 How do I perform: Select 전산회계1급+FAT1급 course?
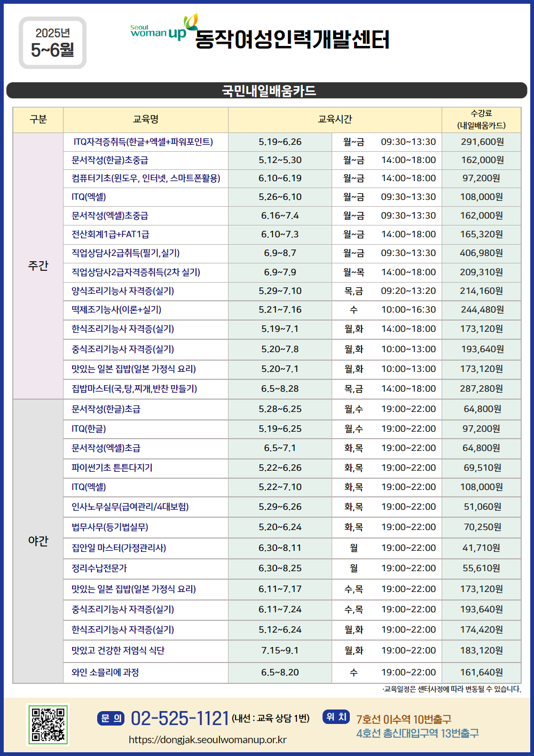tap(111, 235)
